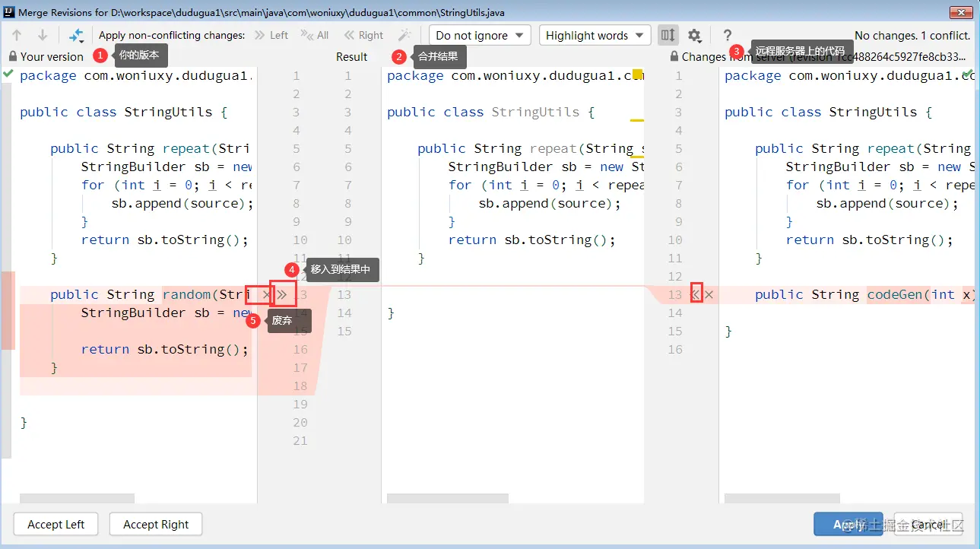This screenshot has height=549, width=980.
Task: Click line number 21 in left pane gutter
Action: pos(300,440)
